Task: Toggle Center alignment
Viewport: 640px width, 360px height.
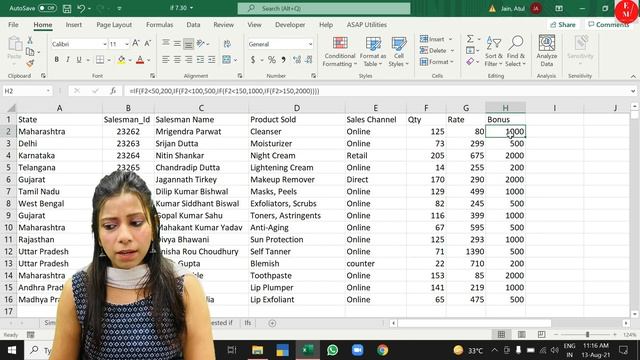Action: click(177, 60)
